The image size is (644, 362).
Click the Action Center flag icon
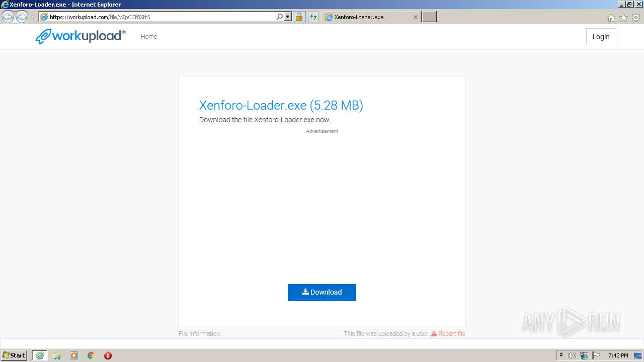pos(596,355)
